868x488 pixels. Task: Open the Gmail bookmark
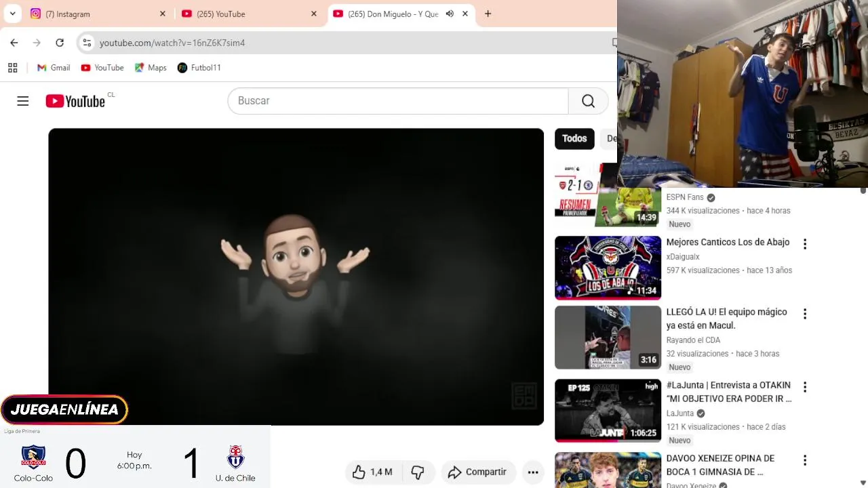(x=54, y=68)
